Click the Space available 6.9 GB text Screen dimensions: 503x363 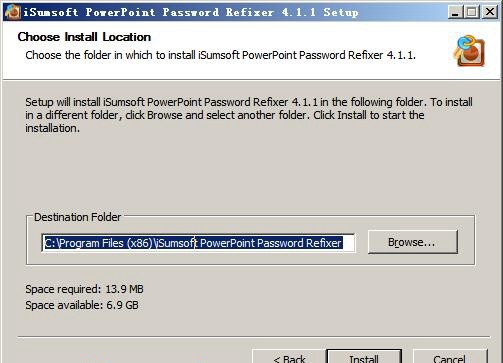82,305
